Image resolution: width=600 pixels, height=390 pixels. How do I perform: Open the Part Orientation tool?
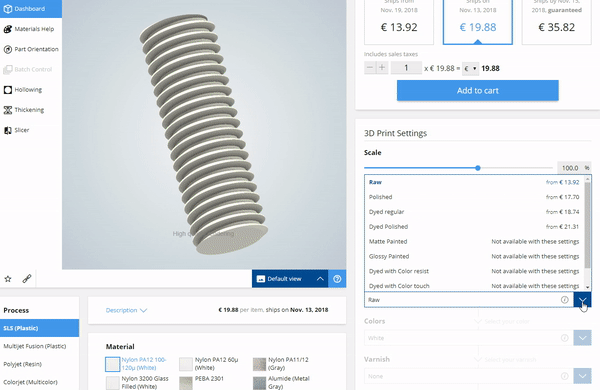31,49
